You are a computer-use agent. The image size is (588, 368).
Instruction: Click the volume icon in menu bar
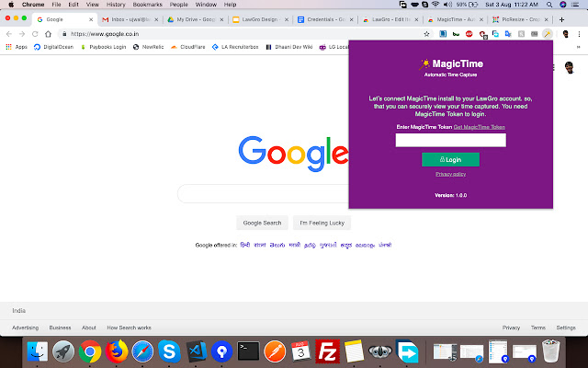(x=447, y=5)
